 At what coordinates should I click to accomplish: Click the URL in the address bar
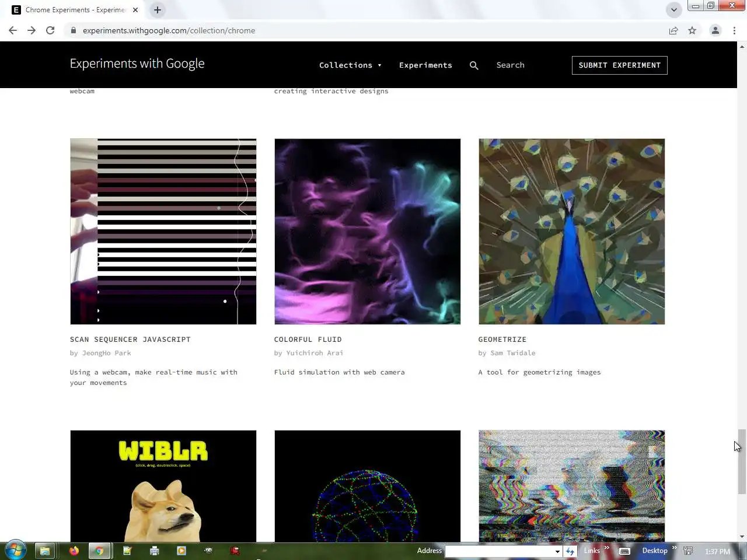click(x=169, y=30)
